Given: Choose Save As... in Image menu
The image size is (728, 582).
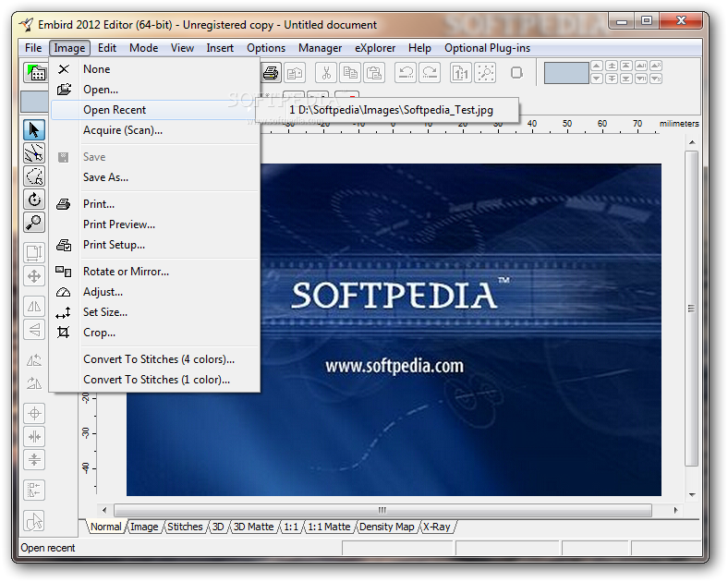Looking at the screenshot, I should coord(154,177).
